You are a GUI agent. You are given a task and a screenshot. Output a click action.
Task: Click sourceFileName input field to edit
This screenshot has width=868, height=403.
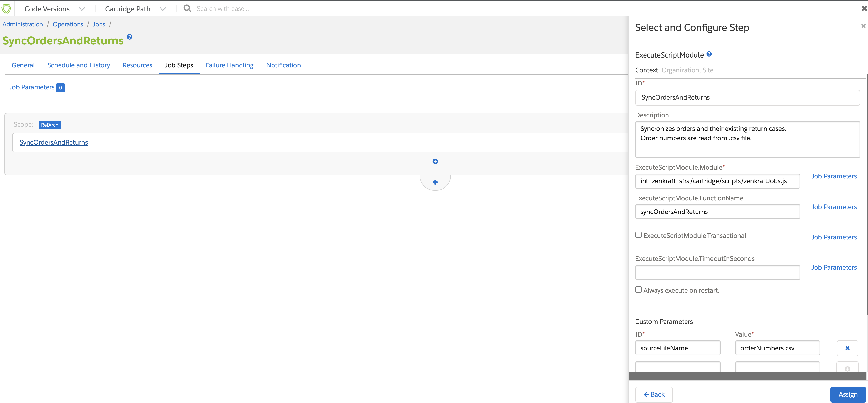tap(677, 348)
